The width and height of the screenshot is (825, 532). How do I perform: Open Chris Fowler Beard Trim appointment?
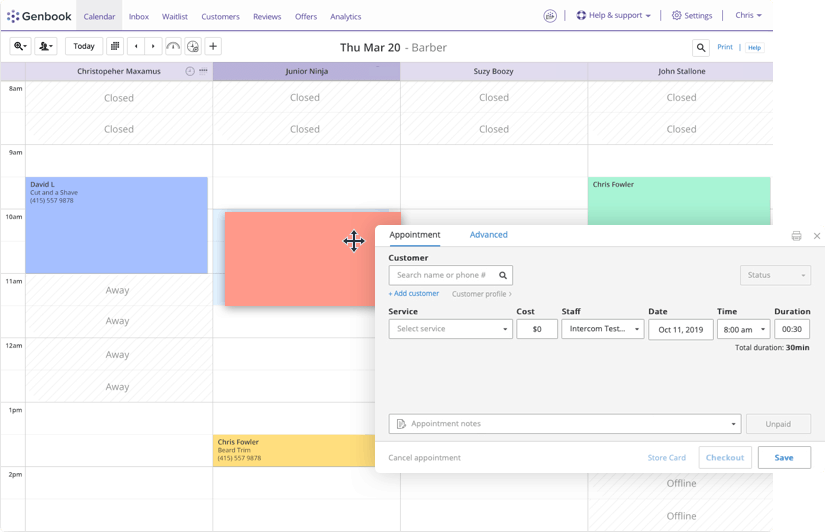coord(294,450)
